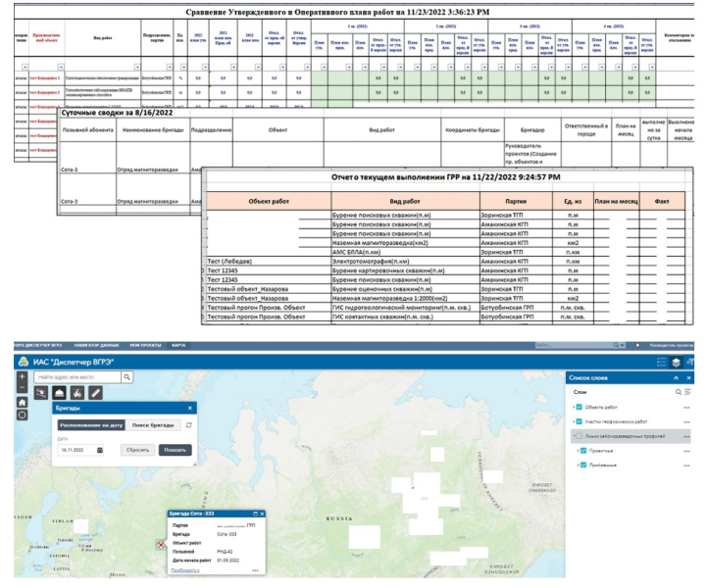Expand the Проектные sublayer
Screen dimensions: 706x588
click(x=579, y=451)
